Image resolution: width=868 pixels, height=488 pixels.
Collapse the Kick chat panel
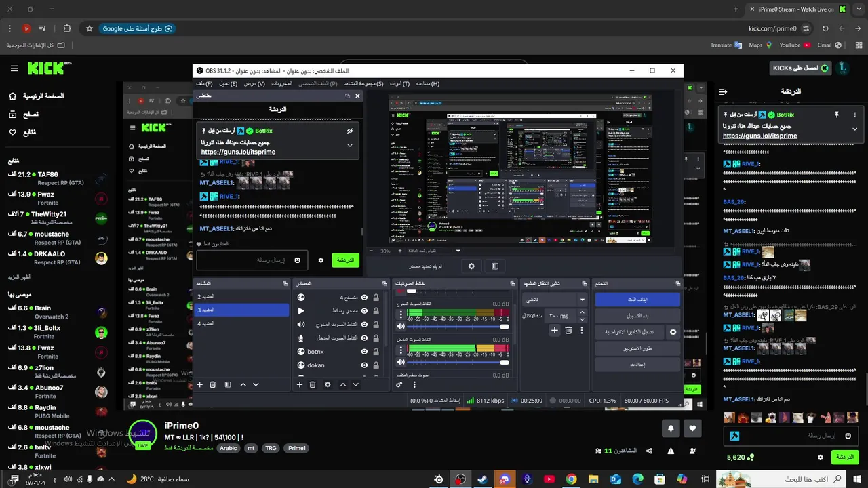point(723,91)
